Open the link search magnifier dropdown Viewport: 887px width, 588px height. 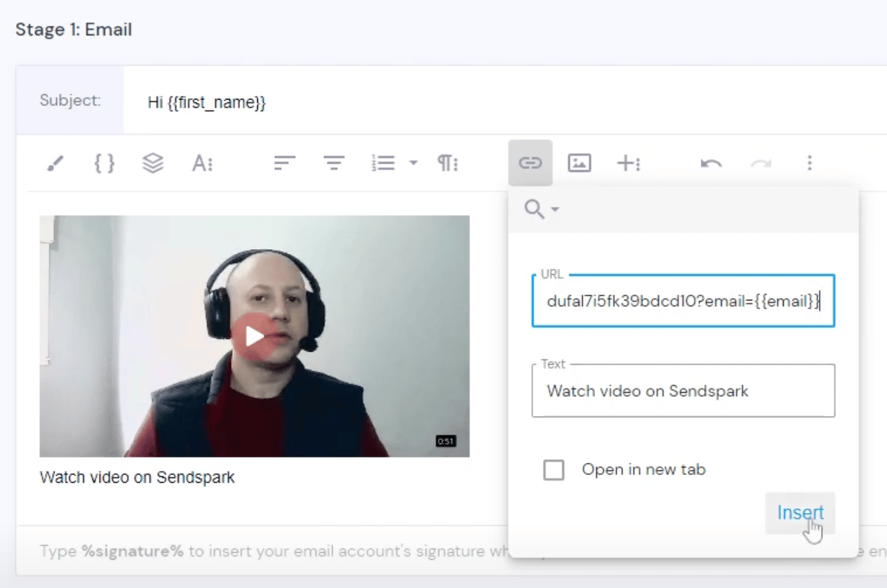[x=542, y=209]
